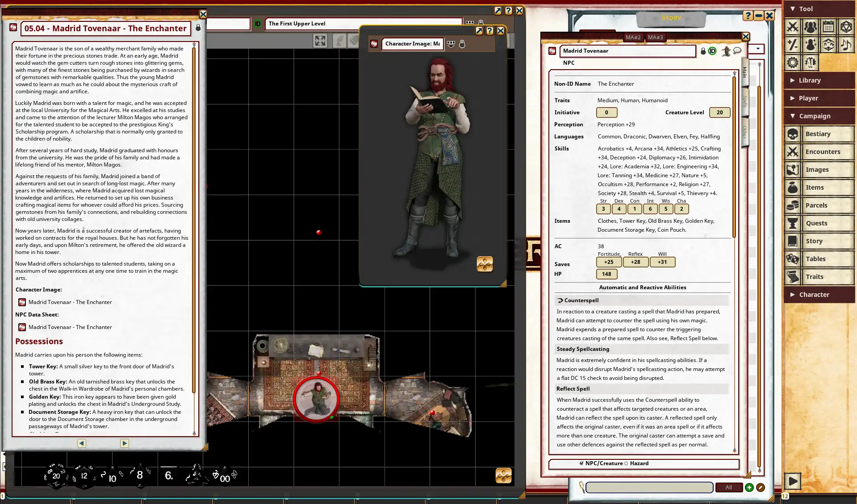Toggle the green ID identification button
This screenshot has height=504, width=857.
pyautogui.click(x=712, y=51)
